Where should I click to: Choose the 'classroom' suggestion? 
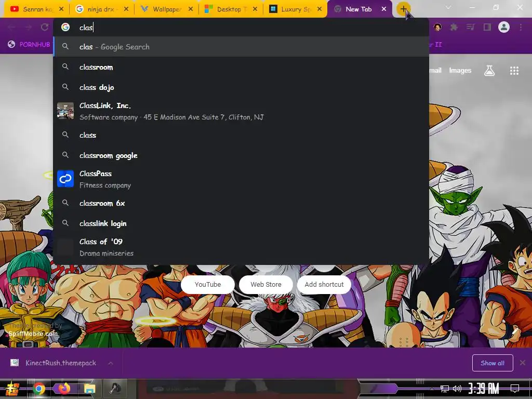(x=241, y=67)
